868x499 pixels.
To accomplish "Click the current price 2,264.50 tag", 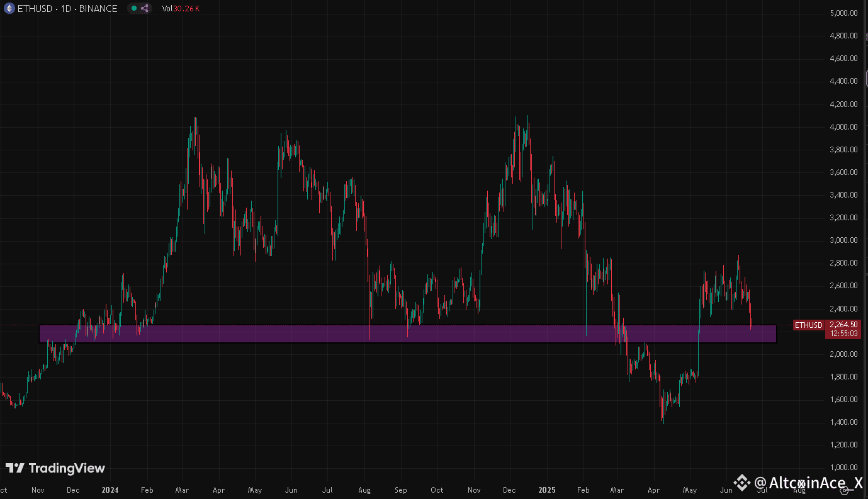I will coord(844,325).
